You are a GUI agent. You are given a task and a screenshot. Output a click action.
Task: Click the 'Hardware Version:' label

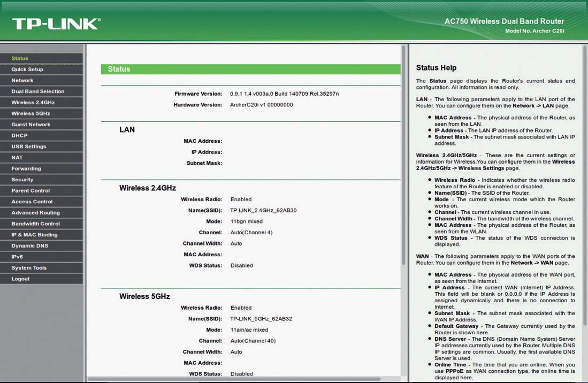click(198, 105)
